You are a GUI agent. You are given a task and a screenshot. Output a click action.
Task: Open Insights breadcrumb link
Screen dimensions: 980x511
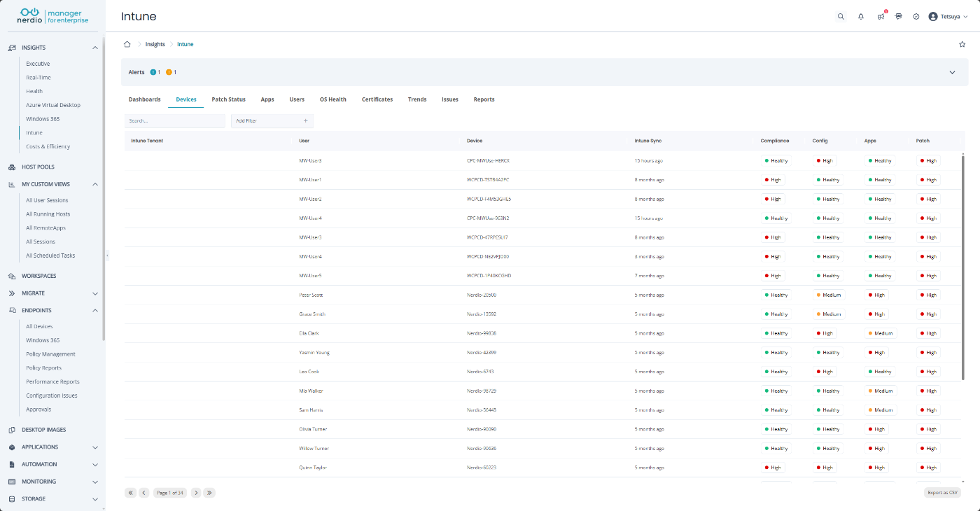coord(155,44)
